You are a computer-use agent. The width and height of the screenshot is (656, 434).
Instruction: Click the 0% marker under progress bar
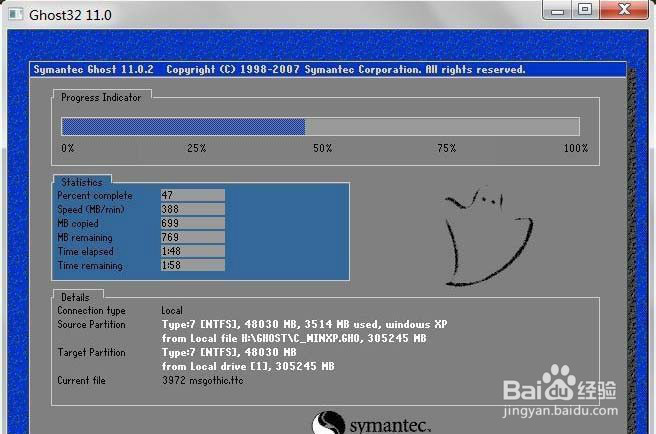point(68,148)
